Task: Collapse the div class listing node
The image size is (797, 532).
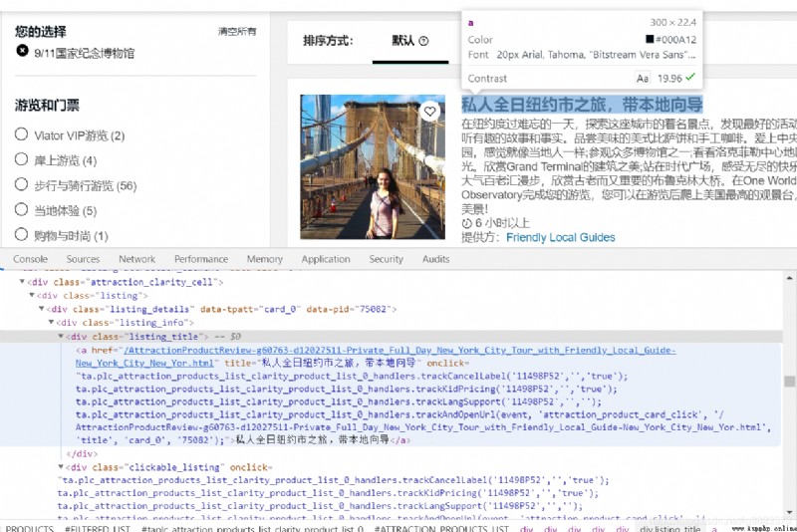Action: tap(32, 295)
